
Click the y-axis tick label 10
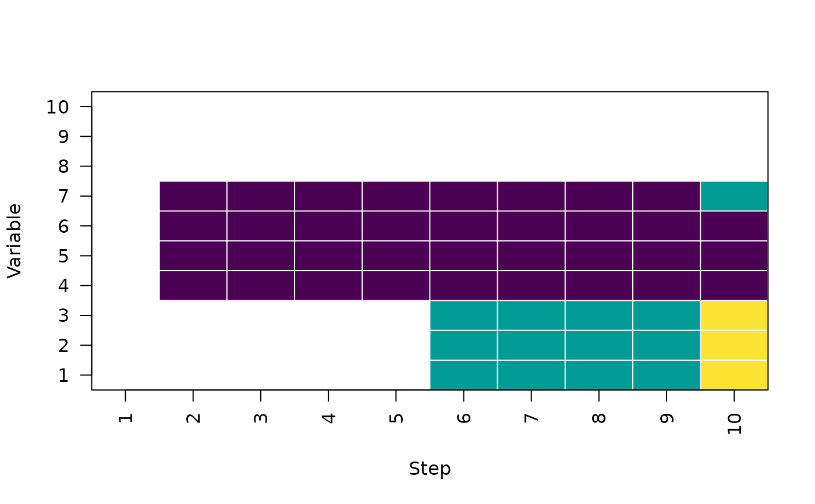tap(58, 107)
